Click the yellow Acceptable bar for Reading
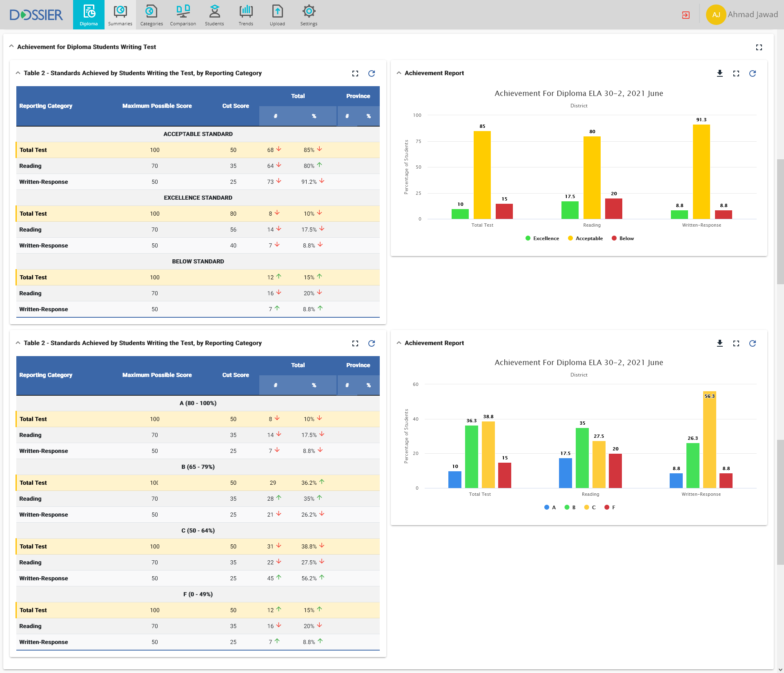The width and height of the screenshot is (784, 673). 592,178
